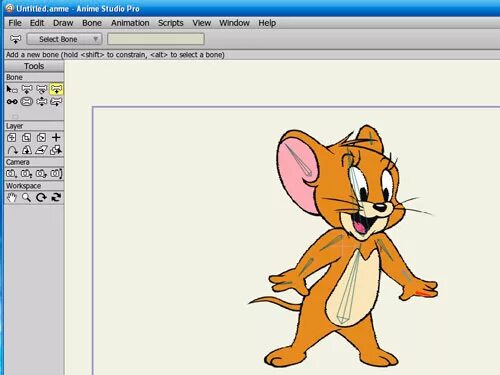Open the Help menu
Viewport: 500px width, 375px height.
click(267, 23)
